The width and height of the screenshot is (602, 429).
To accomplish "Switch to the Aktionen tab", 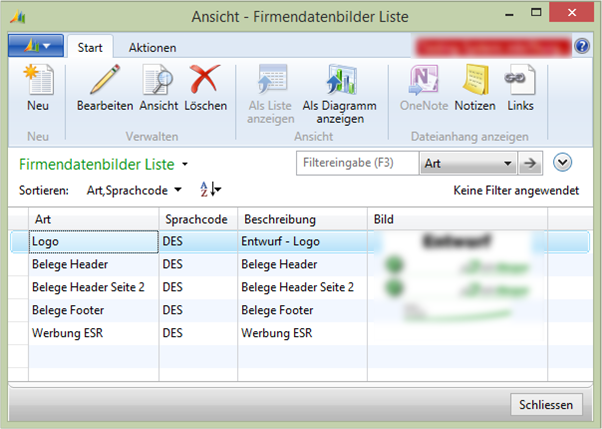I will tap(152, 47).
